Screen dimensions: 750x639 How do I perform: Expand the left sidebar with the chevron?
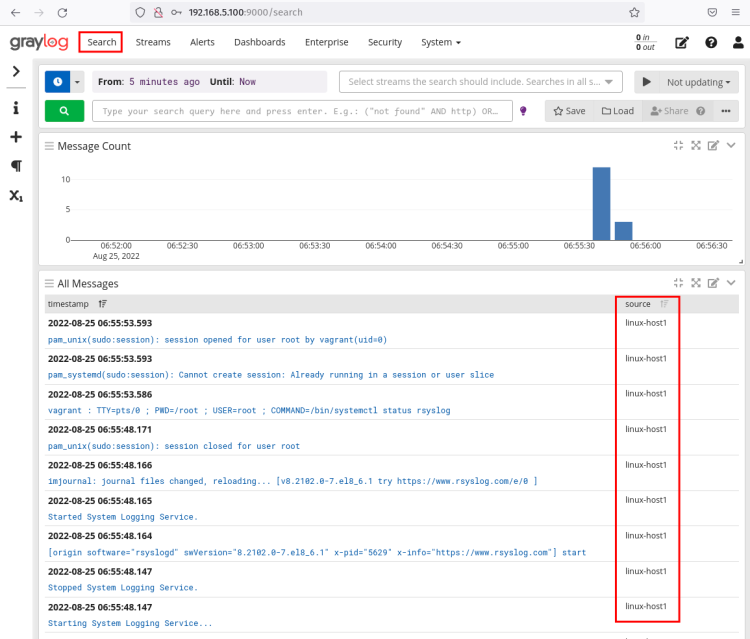[x=16, y=72]
